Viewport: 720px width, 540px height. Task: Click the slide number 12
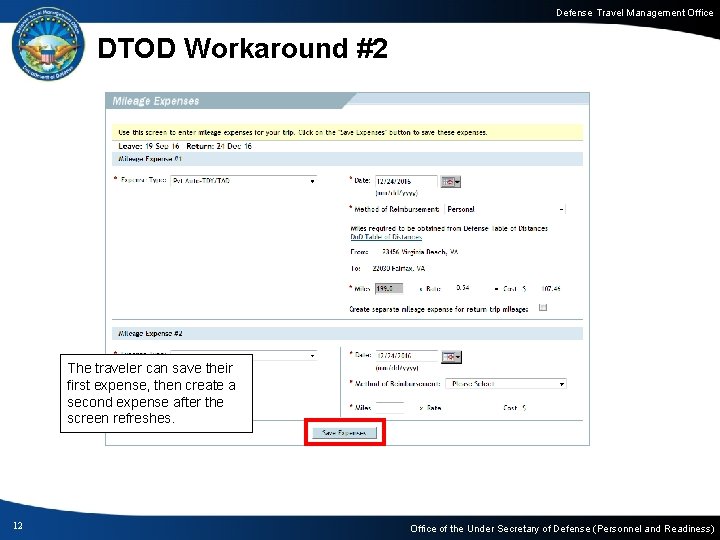[x=18, y=526]
